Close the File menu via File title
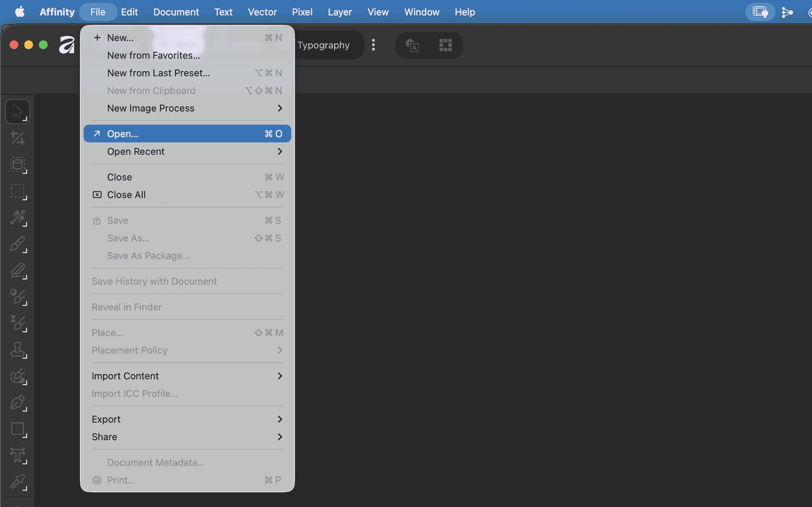The width and height of the screenshot is (812, 507). tap(98, 12)
